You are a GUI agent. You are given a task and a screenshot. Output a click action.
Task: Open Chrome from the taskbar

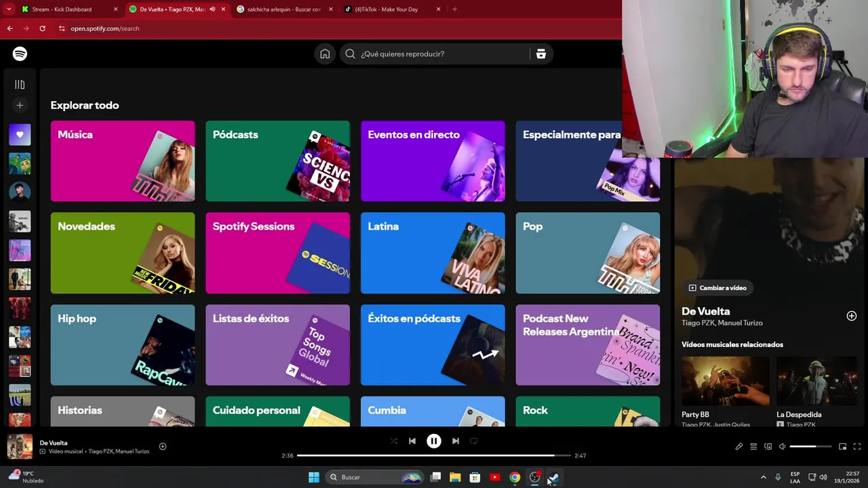(515, 477)
